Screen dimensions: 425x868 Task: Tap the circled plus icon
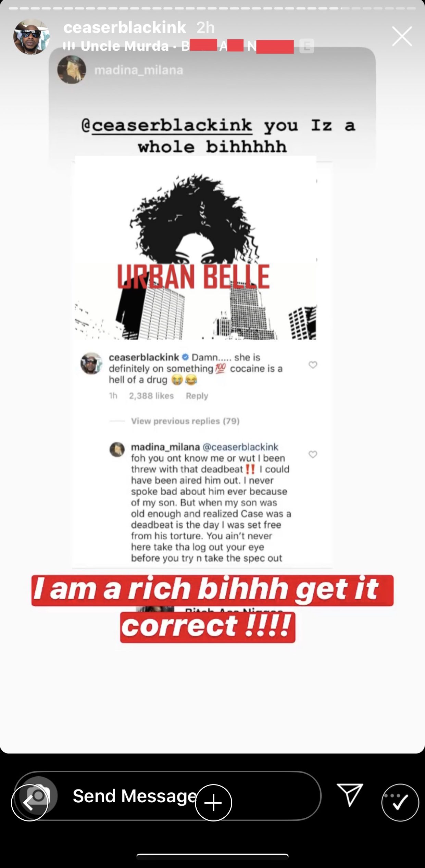[x=213, y=803]
